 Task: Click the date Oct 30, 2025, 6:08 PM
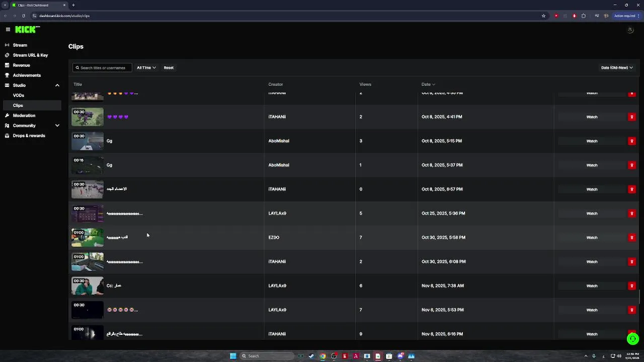click(444, 261)
